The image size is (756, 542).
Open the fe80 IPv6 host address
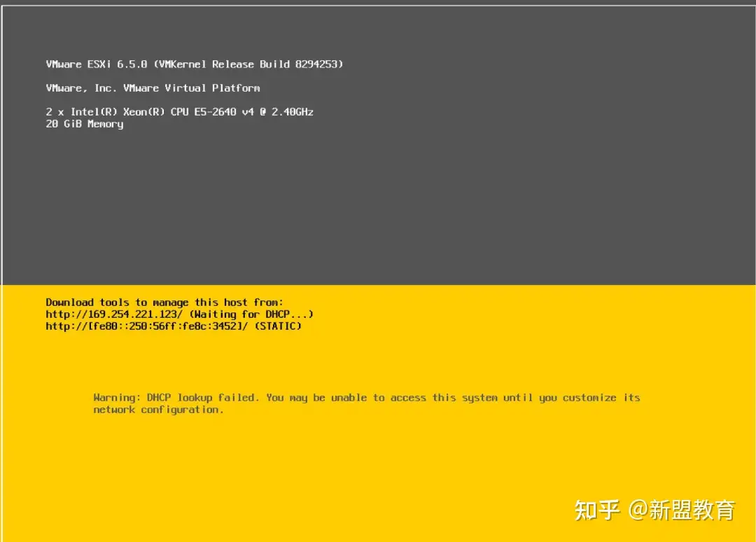(146, 326)
